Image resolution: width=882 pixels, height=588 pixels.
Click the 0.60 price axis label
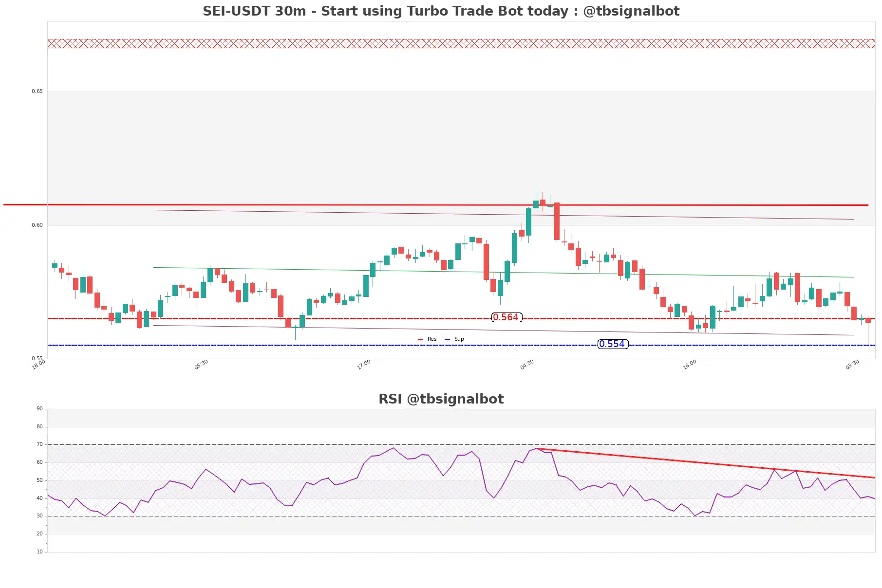point(37,225)
